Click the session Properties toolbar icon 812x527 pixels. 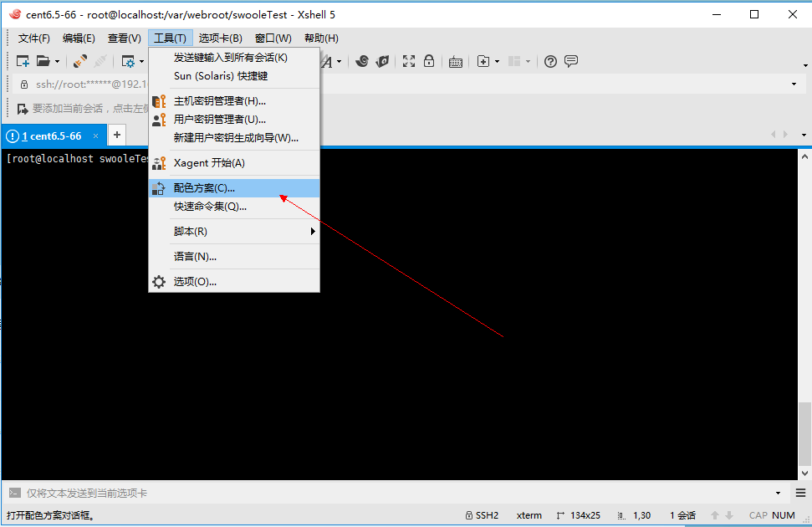[x=127, y=62]
